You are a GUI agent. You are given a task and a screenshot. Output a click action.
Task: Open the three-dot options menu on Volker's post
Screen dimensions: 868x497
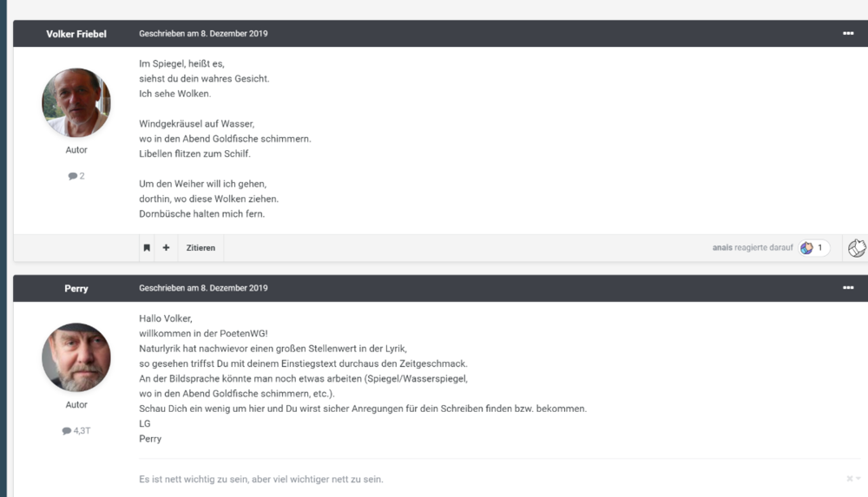848,34
